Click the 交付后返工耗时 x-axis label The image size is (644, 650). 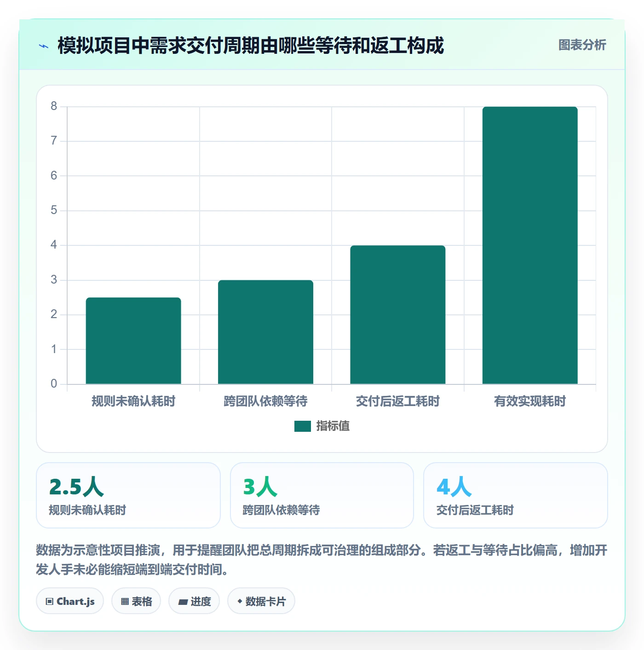coord(398,401)
